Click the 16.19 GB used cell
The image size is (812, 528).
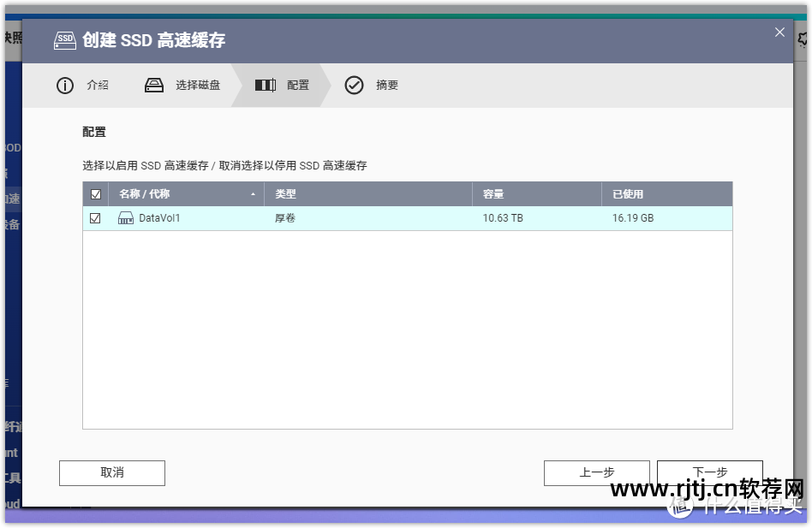coord(633,218)
